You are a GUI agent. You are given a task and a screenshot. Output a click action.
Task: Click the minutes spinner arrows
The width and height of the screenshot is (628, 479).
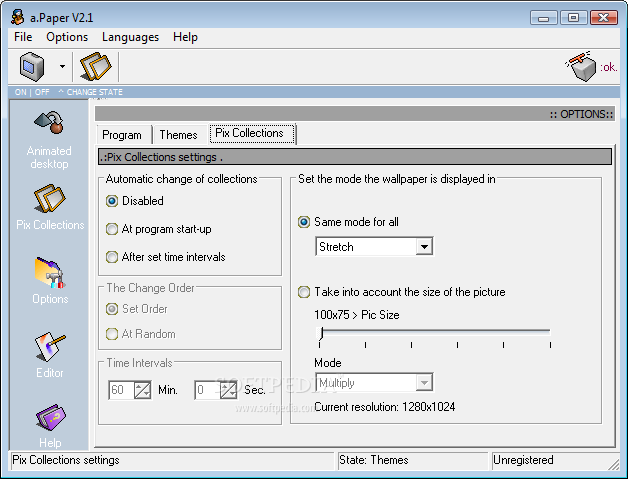(x=142, y=390)
